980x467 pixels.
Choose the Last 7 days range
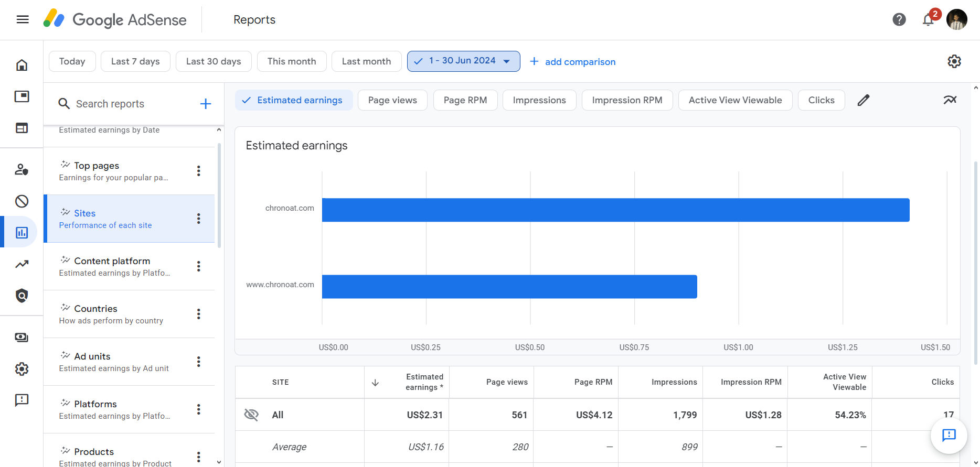(x=135, y=61)
